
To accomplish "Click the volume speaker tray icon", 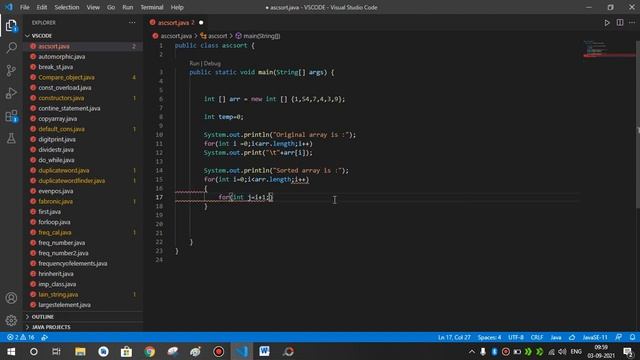I will click(562, 351).
